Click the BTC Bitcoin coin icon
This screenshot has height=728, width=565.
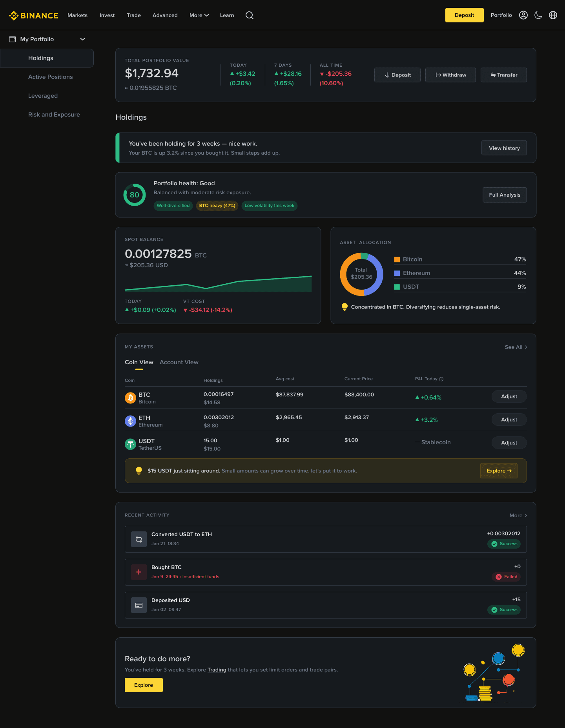tap(130, 398)
